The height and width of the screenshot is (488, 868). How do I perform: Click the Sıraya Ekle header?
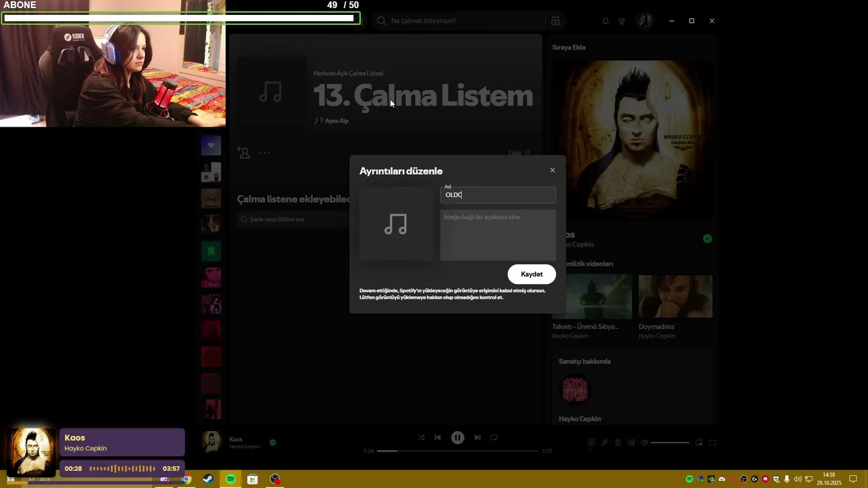tap(569, 47)
